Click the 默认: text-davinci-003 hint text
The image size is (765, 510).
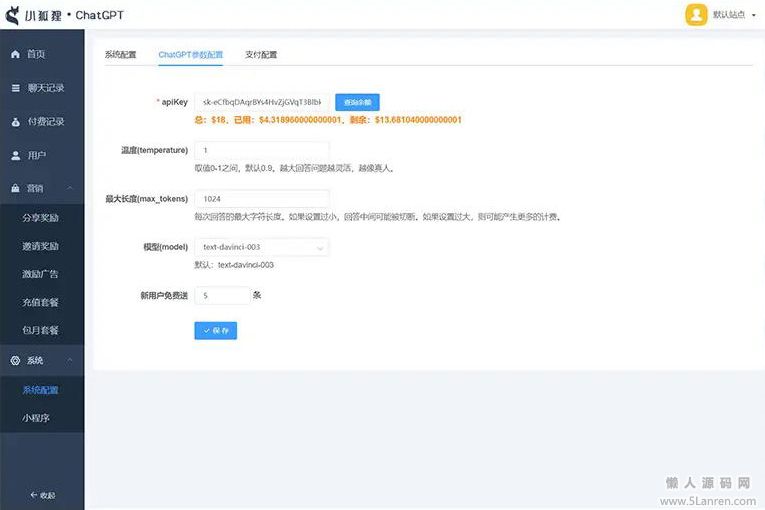(x=234, y=265)
